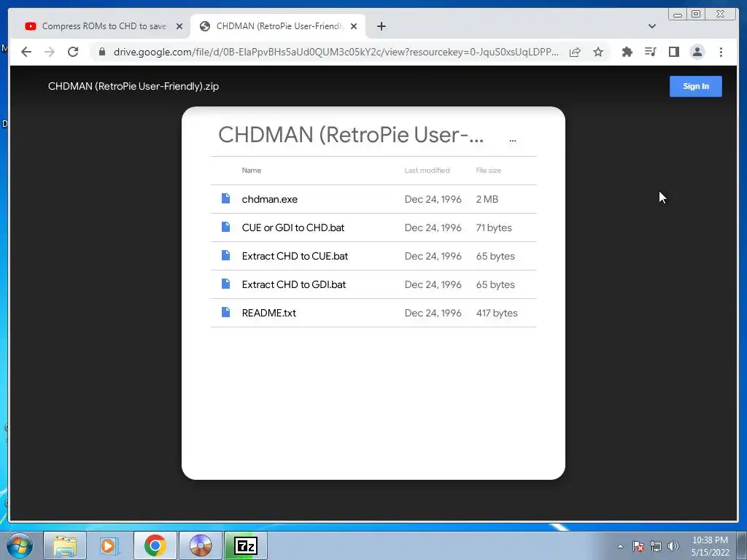The height and width of the screenshot is (560, 747).
Task: Click the browser forward arrow
Action: pos(50,52)
